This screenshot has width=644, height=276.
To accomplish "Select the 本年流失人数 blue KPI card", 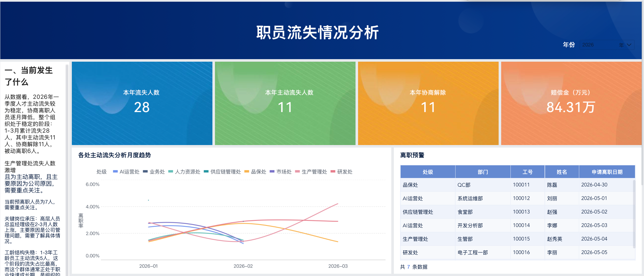I will point(142,103).
